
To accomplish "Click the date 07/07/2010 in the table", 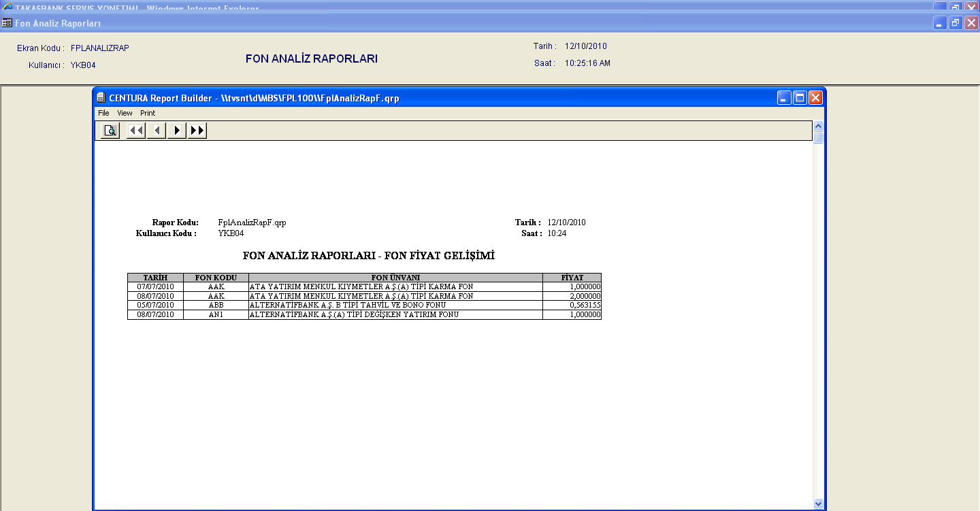I will point(155,287).
